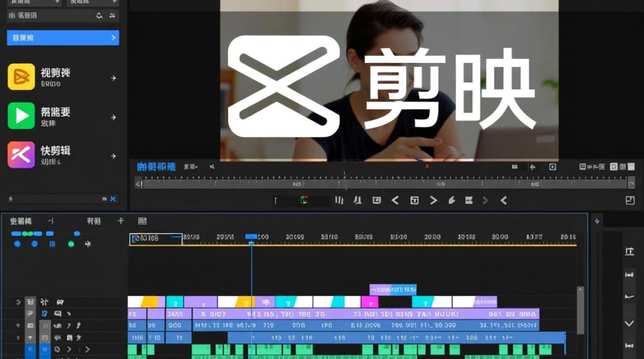
Task: Select the floating purple clip above the top track
Action: click(393, 290)
